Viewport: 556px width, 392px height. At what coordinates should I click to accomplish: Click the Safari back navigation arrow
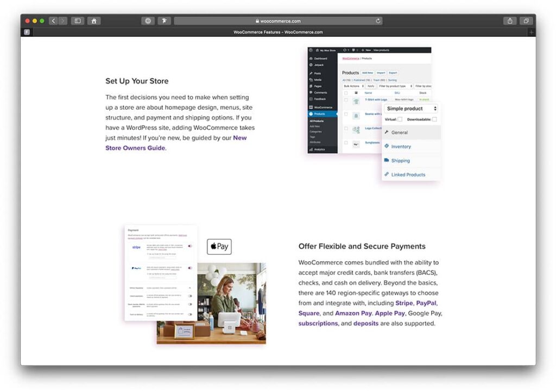(x=53, y=21)
